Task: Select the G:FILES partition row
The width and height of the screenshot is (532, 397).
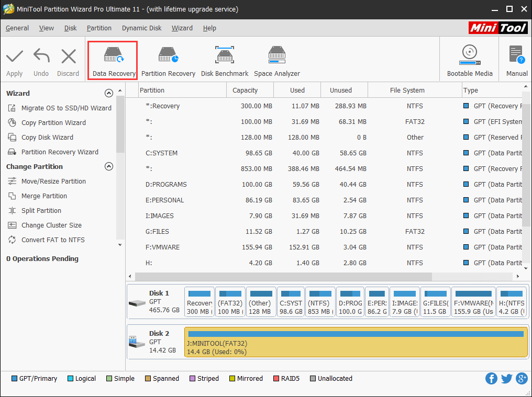Action: (324, 232)
